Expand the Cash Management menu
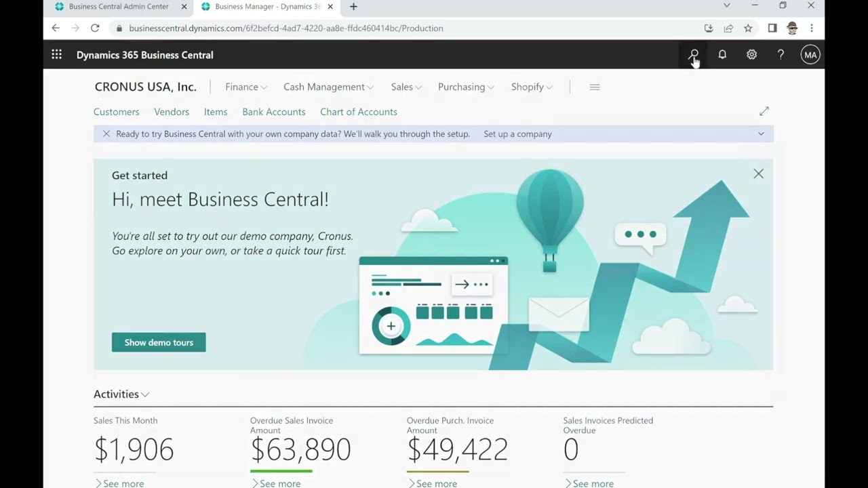Image resolution: width=868 pixels, height=488 pixels. click(x=329, y=87)
